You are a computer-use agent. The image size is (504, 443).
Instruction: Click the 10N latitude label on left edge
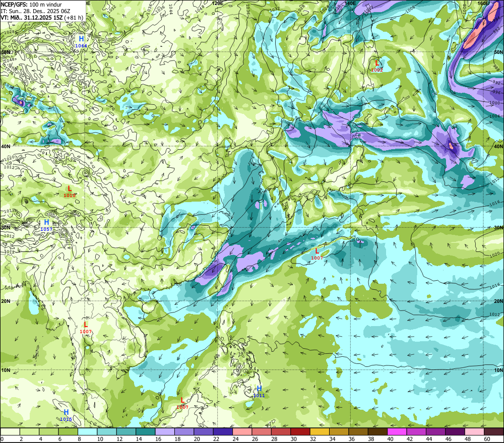point(6,370)
